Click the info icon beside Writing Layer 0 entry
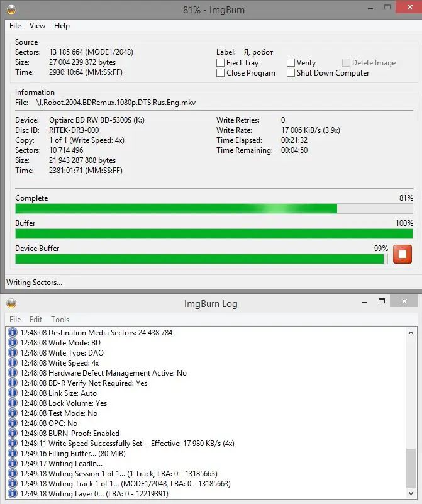This screenshot has height=504, width=422. pos(12,493)
